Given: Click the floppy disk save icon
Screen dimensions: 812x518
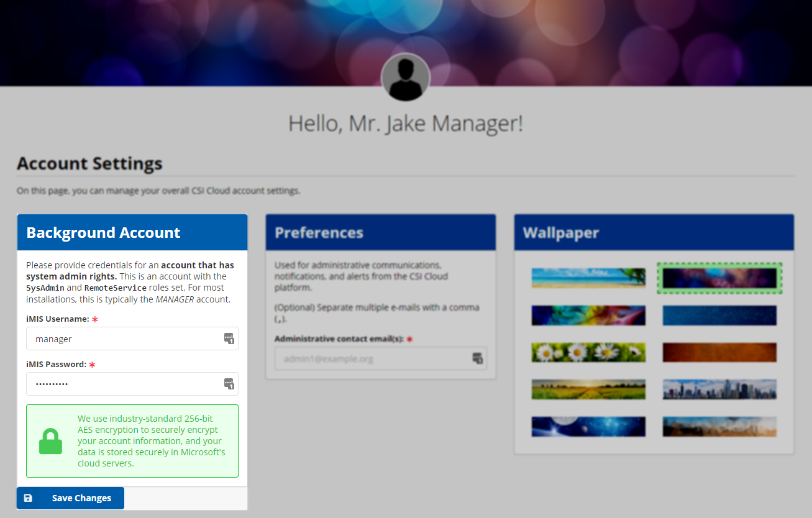Looking at the screenshot, I should pyautogui.click(x=28, y=498).
